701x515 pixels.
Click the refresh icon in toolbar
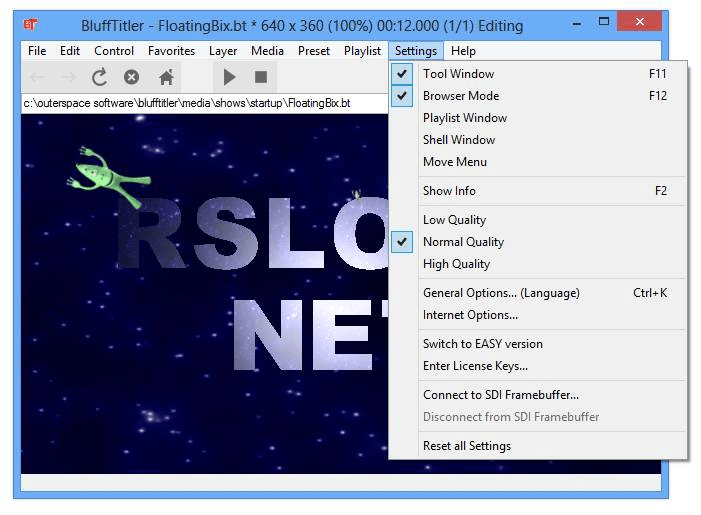click(99, 77)
